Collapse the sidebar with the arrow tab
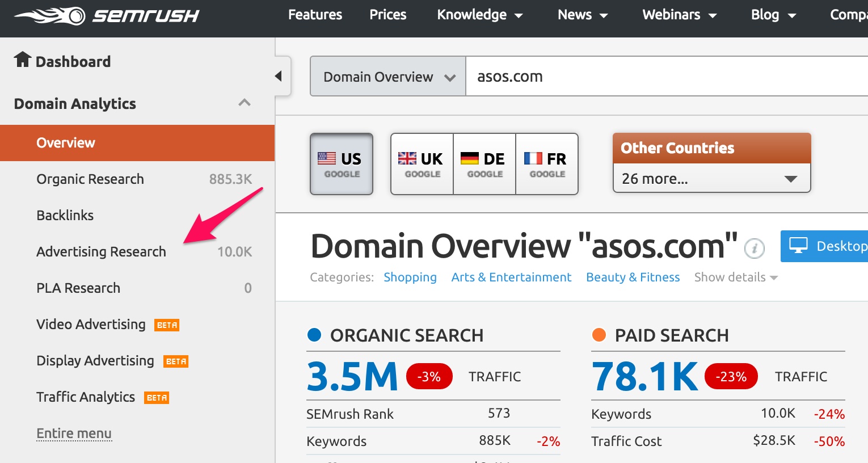This screenshot has width=868, height=463. pyautogui.click(x=282, y=76)
